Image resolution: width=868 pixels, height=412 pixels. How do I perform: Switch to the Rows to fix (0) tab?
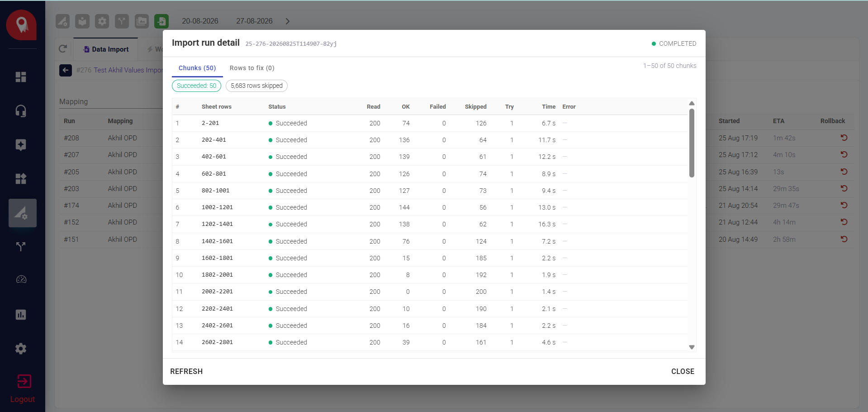point(252,68)
